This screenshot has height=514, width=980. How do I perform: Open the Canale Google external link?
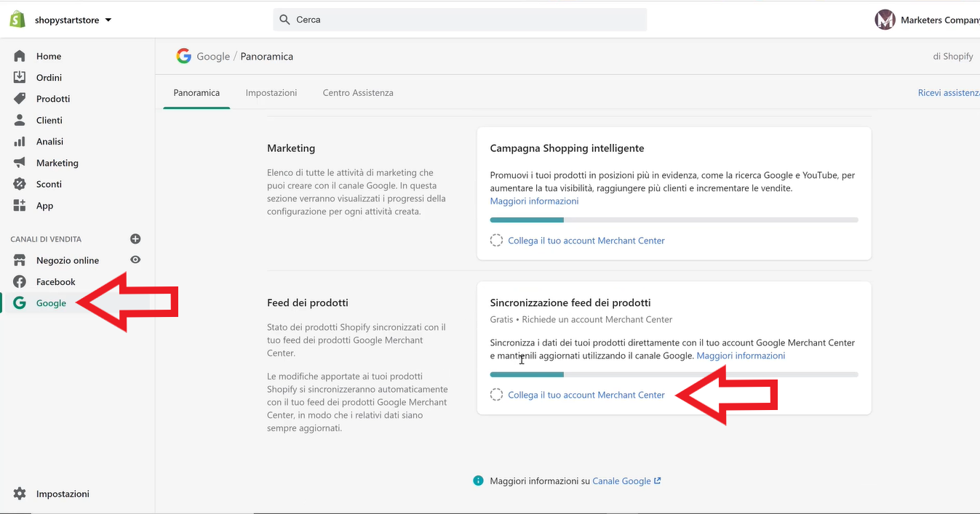pyautogui.click(x=626, y=481)
